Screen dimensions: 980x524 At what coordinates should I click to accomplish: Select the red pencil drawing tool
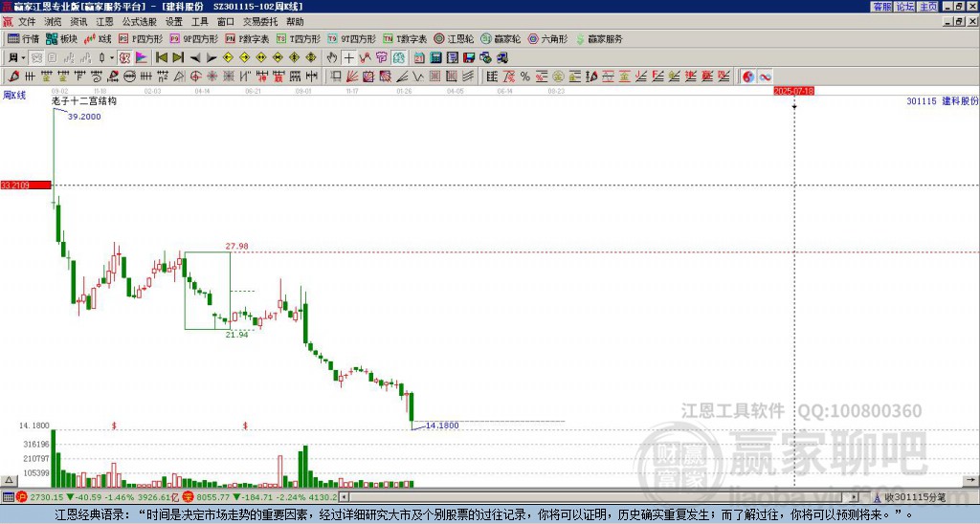point(12,76)
